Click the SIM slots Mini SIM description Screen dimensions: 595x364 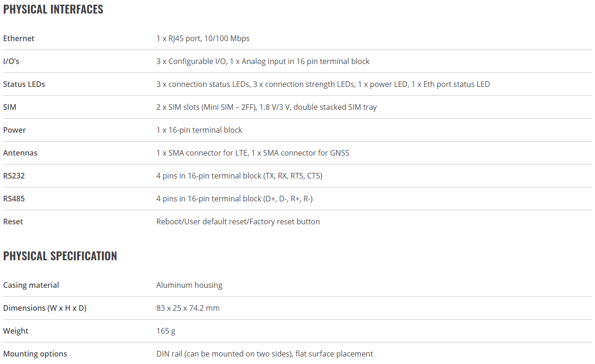click(266, 107)
